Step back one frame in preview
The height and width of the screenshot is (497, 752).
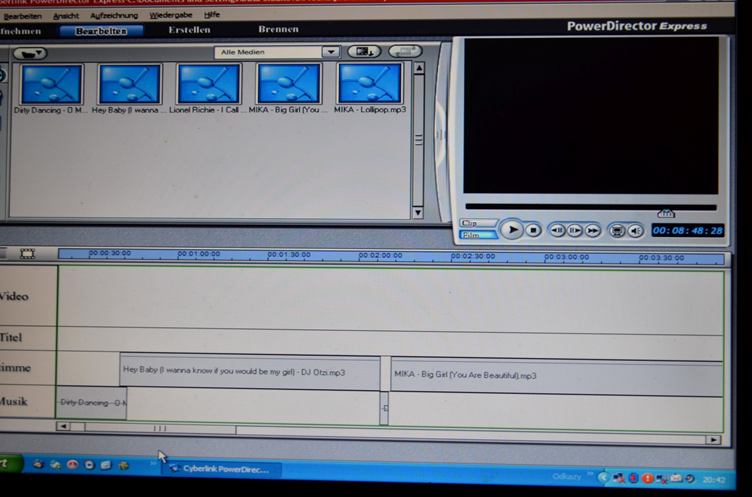pyautogui.click(x=557, y=231)
